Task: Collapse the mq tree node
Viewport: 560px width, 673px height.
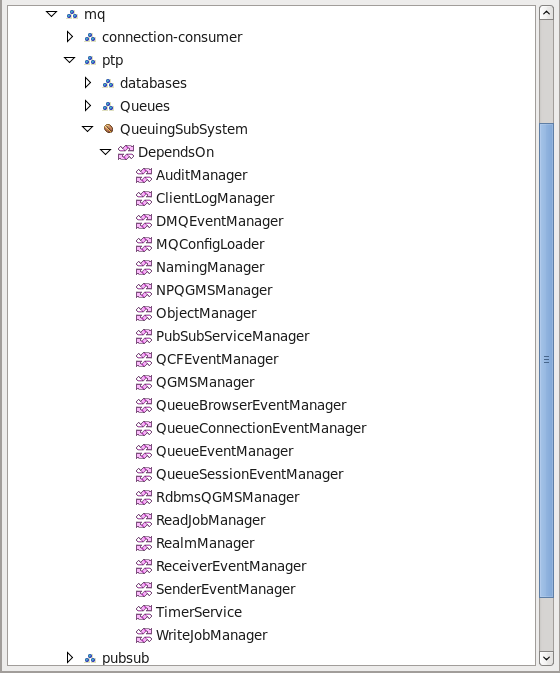Action: click(51, 14)
